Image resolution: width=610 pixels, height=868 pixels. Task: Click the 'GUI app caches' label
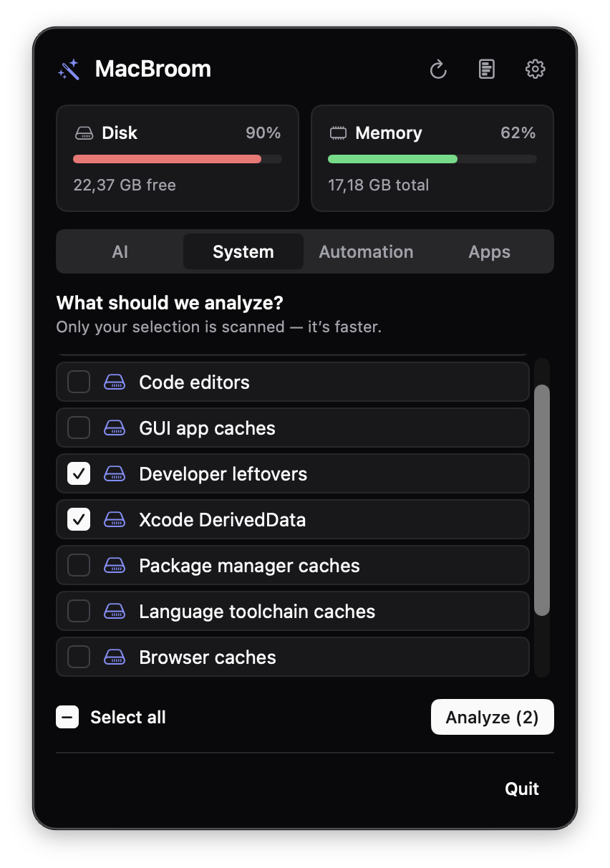[x=208, y=428]
